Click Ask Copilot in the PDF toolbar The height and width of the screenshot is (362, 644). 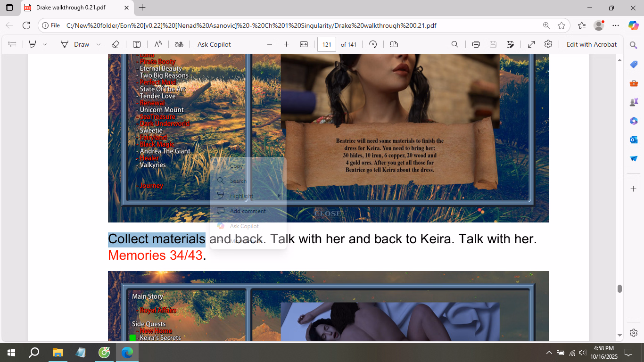point(214,44)
